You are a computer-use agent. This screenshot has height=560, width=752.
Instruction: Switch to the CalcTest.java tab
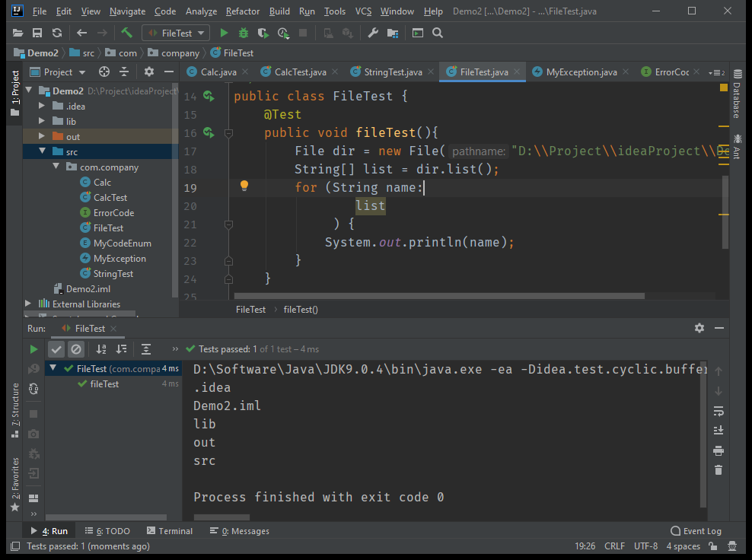tap(300, 72)
